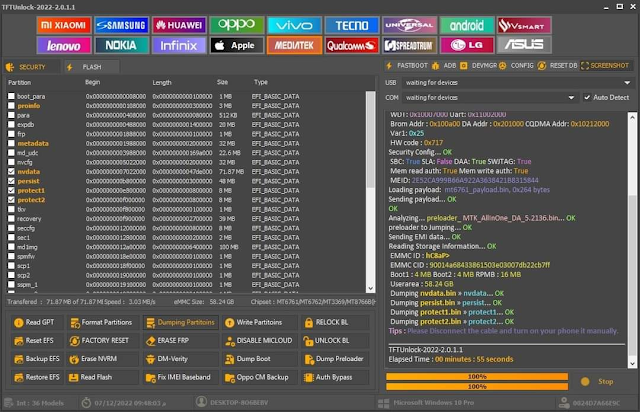Launch DEVMGR device manager

[479, 66]
